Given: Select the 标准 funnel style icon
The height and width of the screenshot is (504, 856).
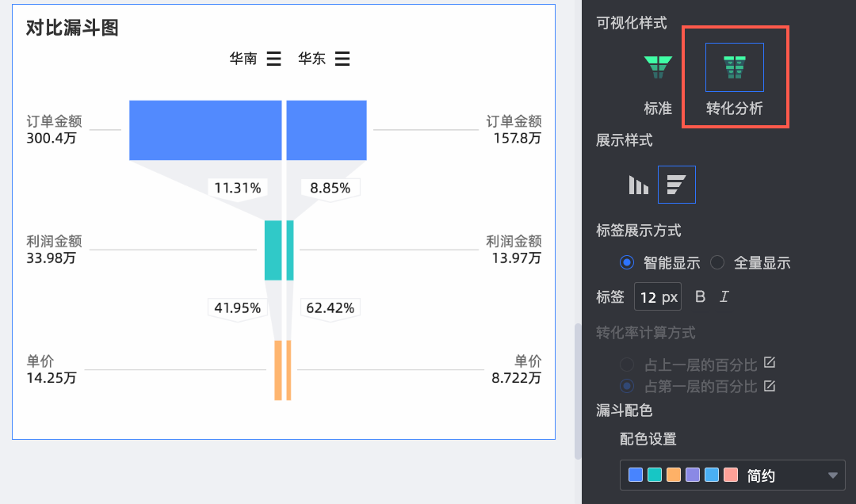Looking at the screenshot, I should 658,68.
